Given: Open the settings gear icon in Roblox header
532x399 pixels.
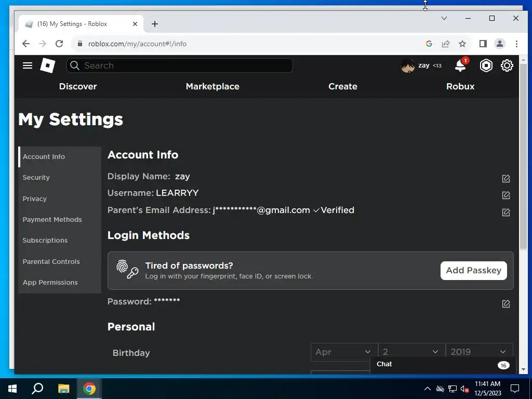Looking at the screenshot, I should (507, 65).
